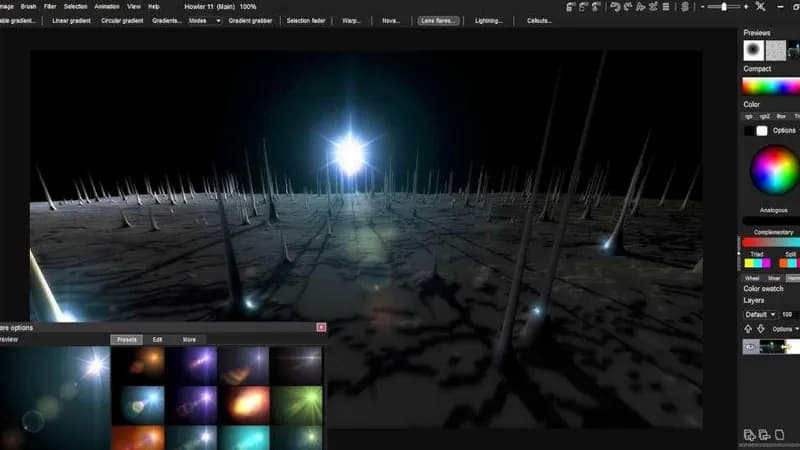Click the zoom slider handle
800x450 pixels.
pos(723,7)
